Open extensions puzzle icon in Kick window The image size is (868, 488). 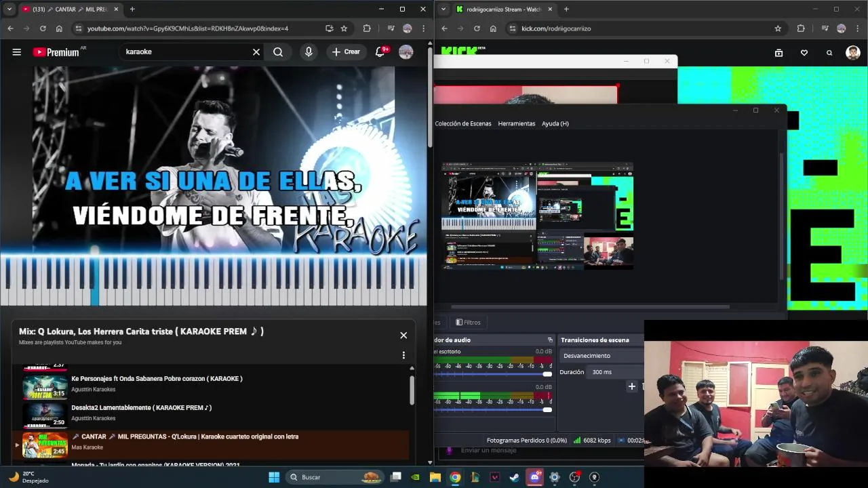coord(801,28)
